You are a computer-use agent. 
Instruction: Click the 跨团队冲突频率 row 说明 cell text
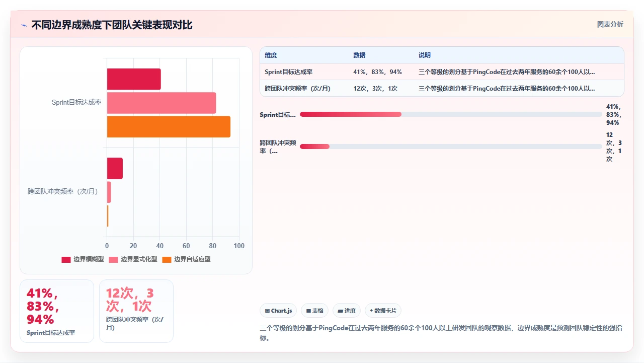click(x=507, y=89)
